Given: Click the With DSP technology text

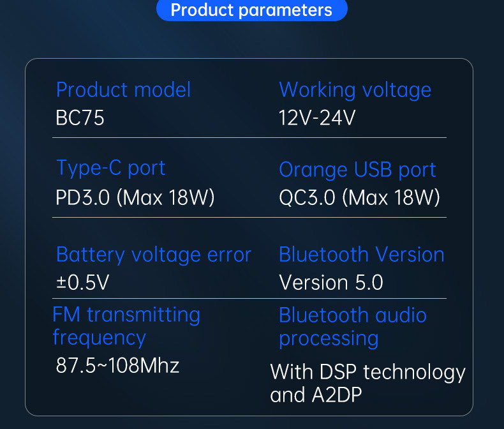Looking at the screenshot, I should [368, 373].
